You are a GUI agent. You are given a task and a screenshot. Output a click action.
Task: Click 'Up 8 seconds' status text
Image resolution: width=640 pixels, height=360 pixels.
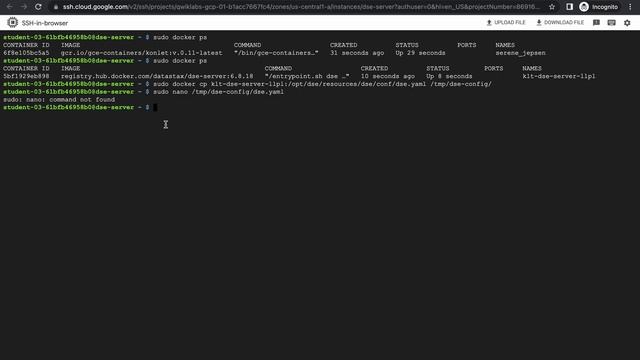click(449, 76)
